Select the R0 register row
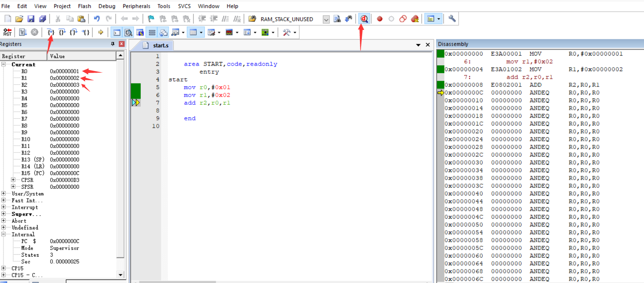The width and height of the screenshot is (644, 283). 58,71
